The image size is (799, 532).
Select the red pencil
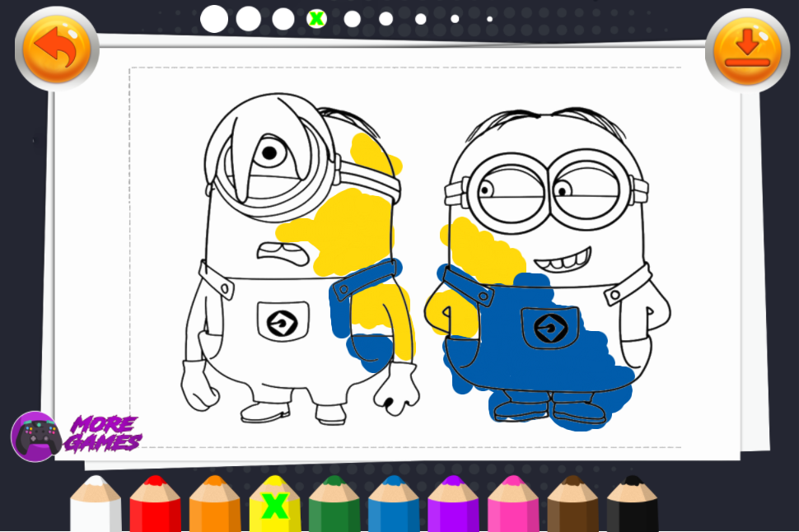tap(156, 505)
